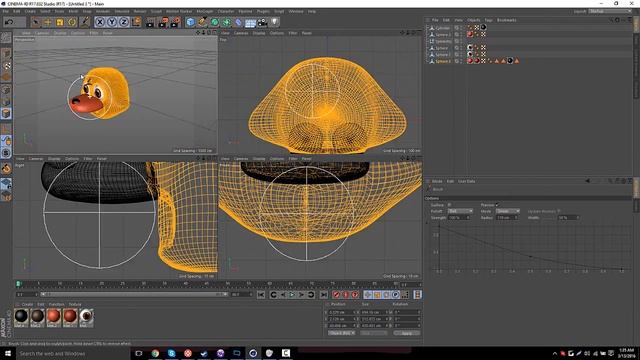Open the Sculpt menu
The width and height of the screenshot is (640, 360).
[156, 11]
